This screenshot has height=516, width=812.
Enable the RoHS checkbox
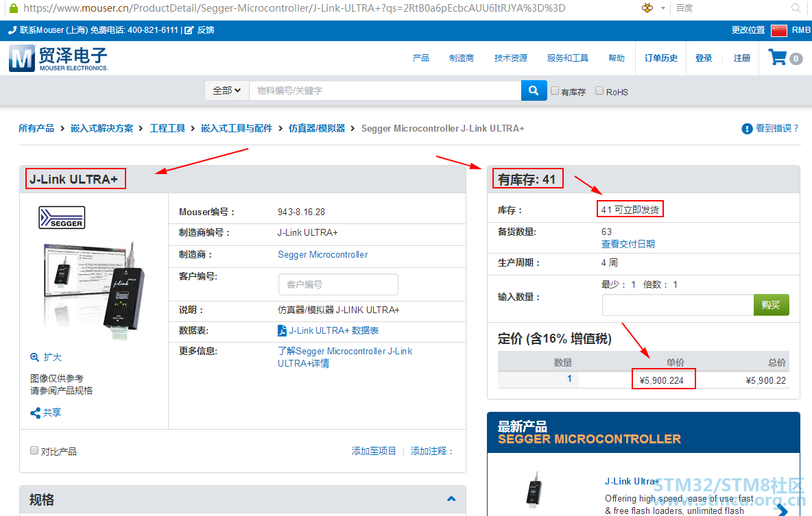click(599, 90)
